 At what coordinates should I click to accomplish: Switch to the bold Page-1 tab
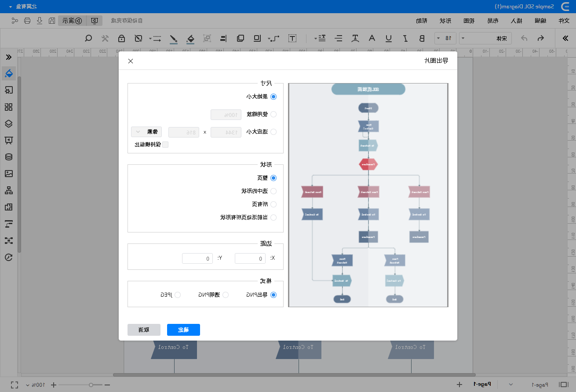pos(482,385)
